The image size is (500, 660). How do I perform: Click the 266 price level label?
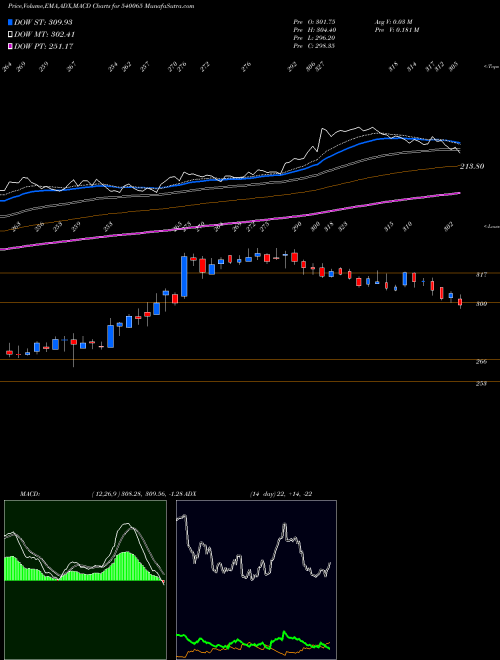tap(481, 361)
